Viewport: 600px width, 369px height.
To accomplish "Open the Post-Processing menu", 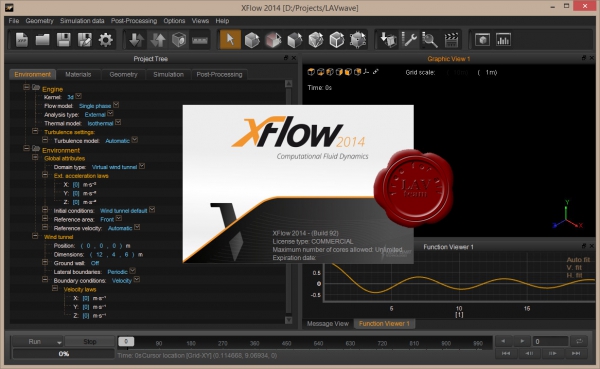I will pos(134,21).
